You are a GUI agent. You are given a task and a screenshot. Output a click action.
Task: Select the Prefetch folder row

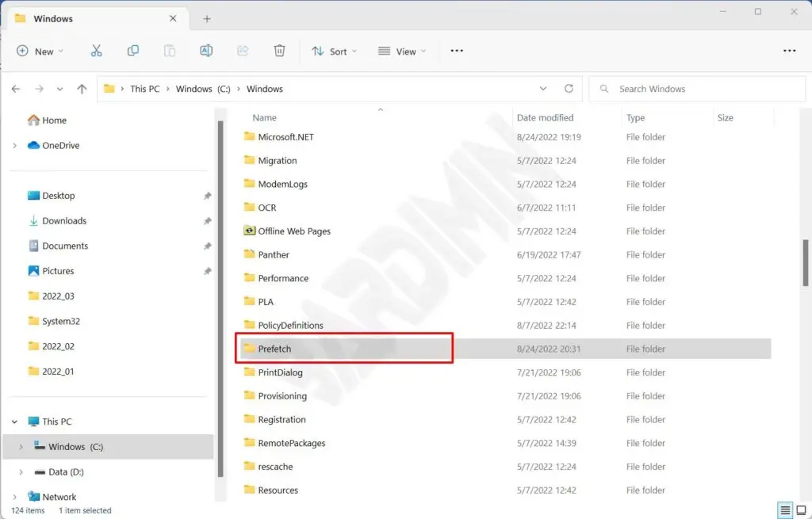pos(505,349)
